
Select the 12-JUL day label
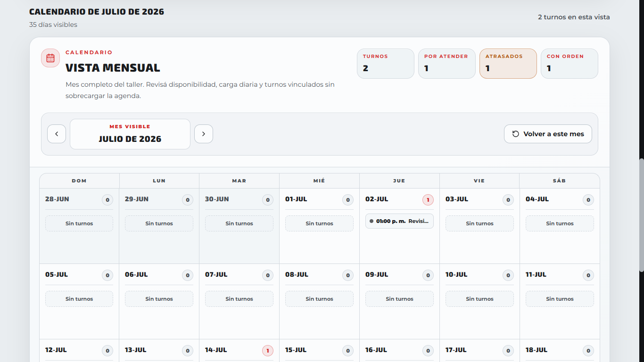(x=56, y=350)
